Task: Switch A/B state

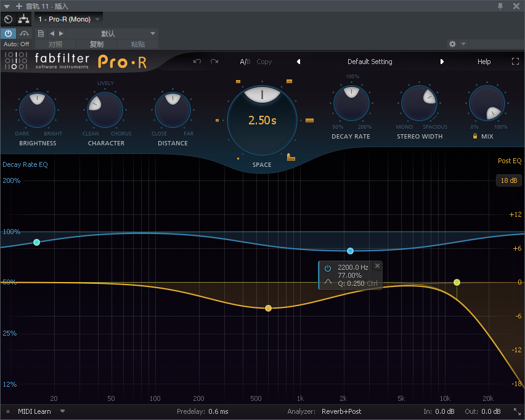Action: pyautogui.click(x=245, y=62)
